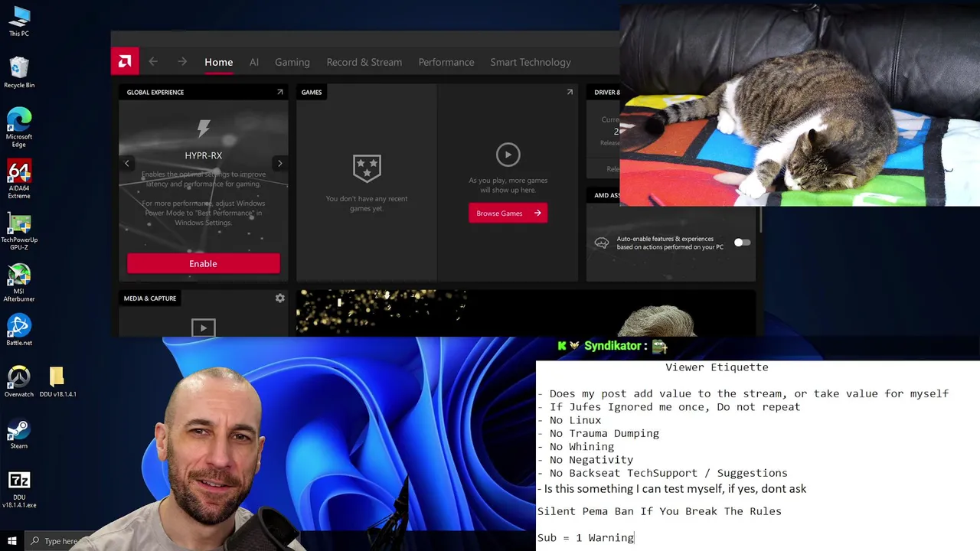Click the AMD logo icon
The height and width of the screenshot is (551, 980).
tap(125, 61)
